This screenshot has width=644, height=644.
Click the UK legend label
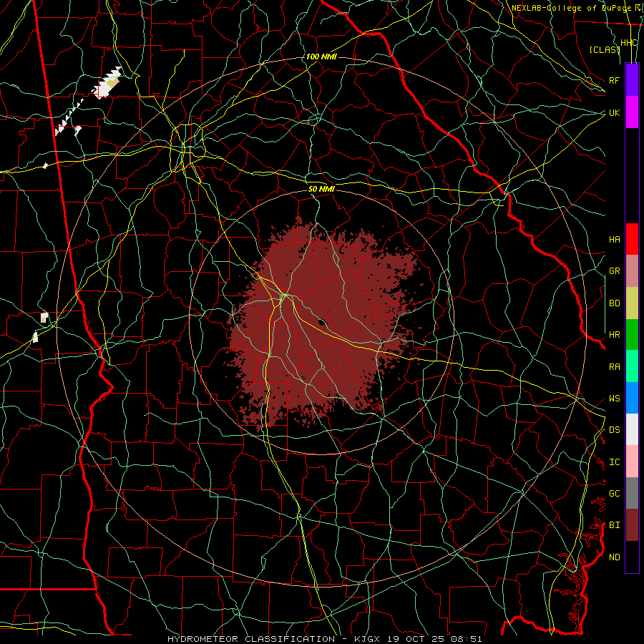(615, 112)
